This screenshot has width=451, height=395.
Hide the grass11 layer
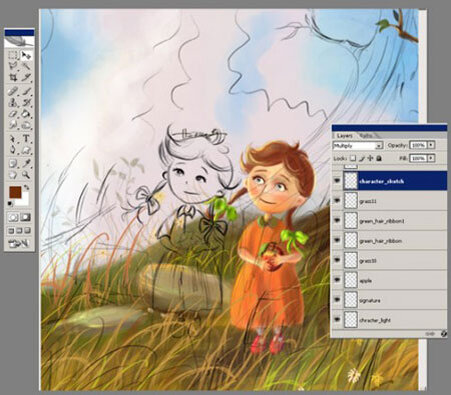[x=337, y=201]
